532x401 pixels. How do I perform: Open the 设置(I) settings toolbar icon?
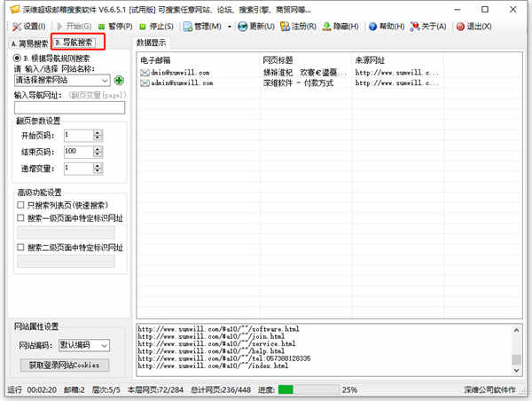pos(17,26)
